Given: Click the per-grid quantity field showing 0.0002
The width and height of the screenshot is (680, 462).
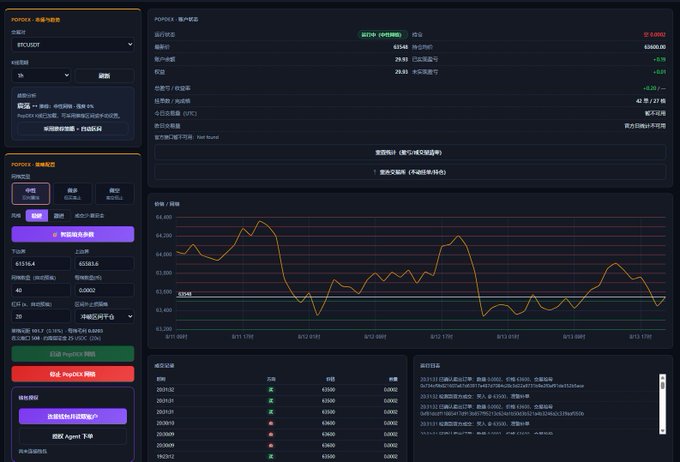Looking at the screenshot, I should 104,290.
